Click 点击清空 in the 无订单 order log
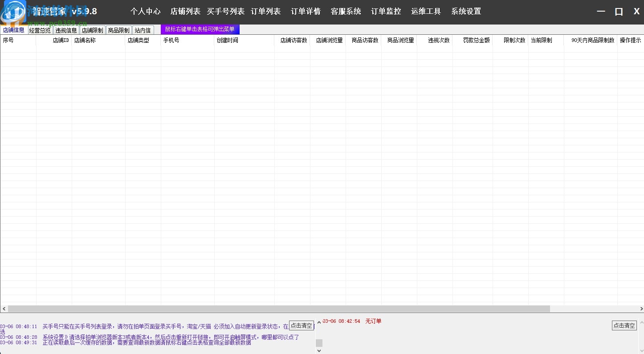Viewport: 644px width, 354px height. 624,325
